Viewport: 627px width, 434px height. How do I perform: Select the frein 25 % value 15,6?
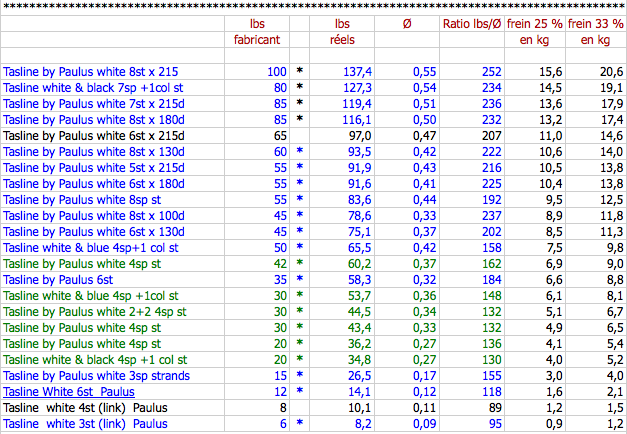[550, 72]
